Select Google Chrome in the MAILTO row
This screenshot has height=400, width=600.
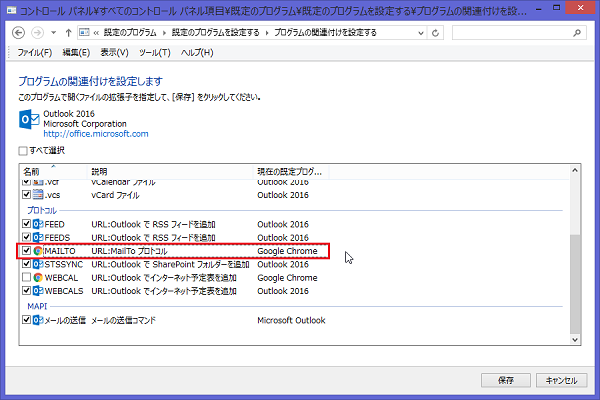(287, 251)
